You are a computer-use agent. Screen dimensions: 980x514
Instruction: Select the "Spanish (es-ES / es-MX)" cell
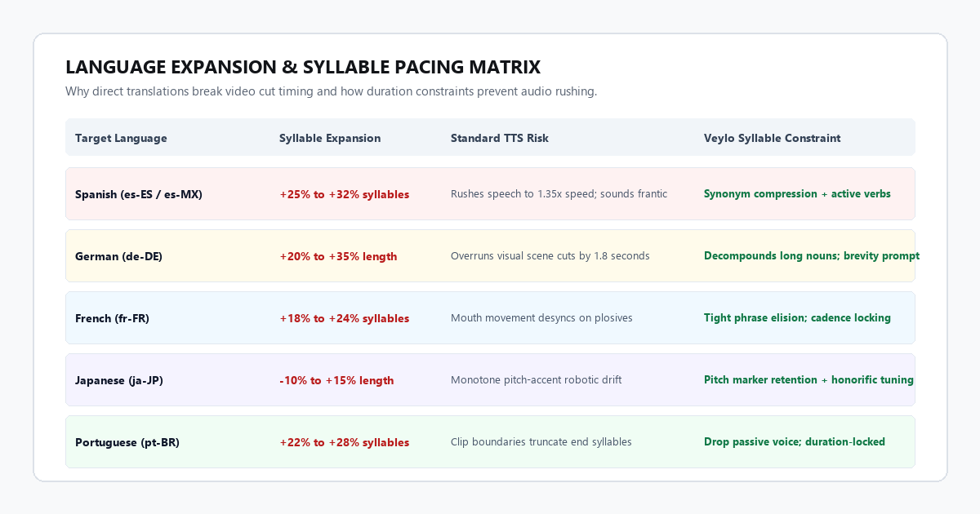139,194
